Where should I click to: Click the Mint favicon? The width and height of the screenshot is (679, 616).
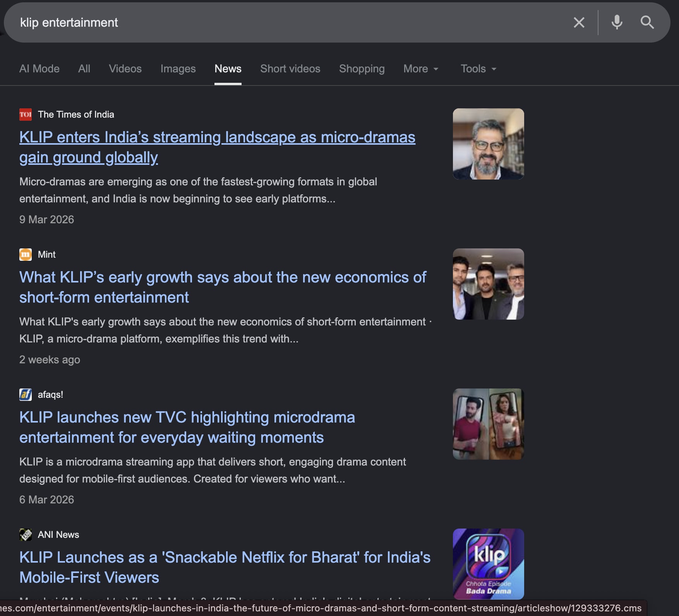[x=26, y=255]
